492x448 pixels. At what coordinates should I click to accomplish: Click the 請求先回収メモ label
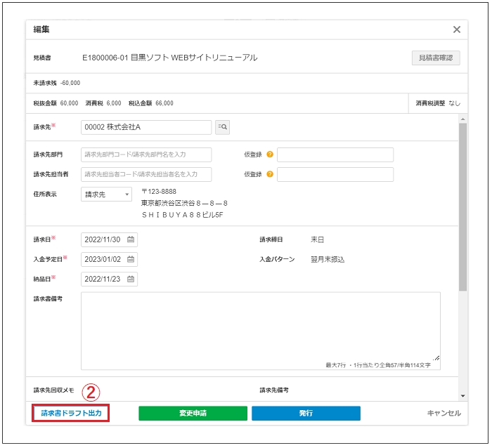pos(53,390)
